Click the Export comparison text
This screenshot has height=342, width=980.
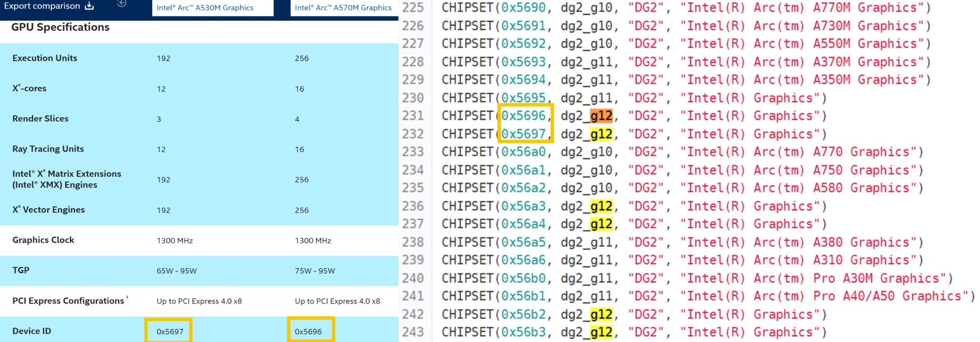(42, 6)
